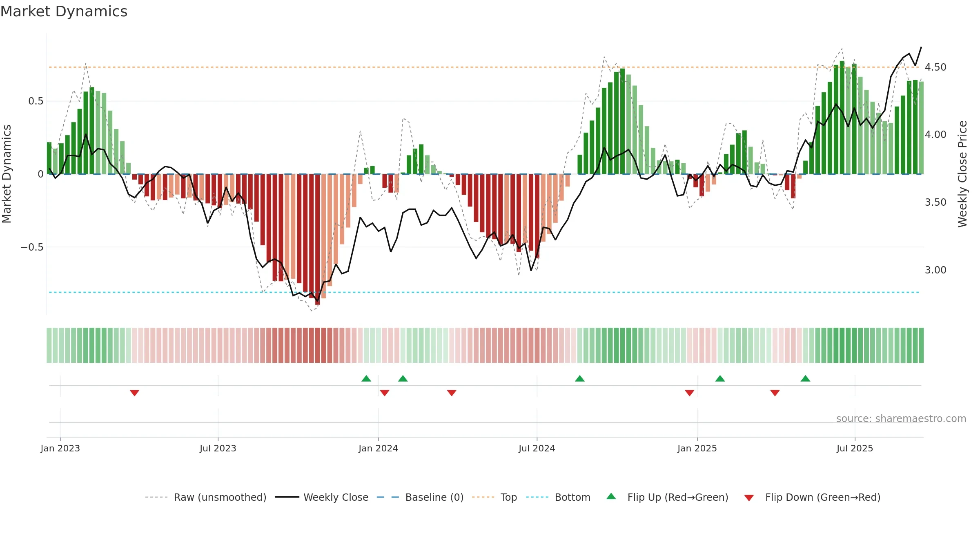Toggle the Weekly Close legend entry
Image resolution: width=980 pixels, height=551 pixels.
(322, 497)
